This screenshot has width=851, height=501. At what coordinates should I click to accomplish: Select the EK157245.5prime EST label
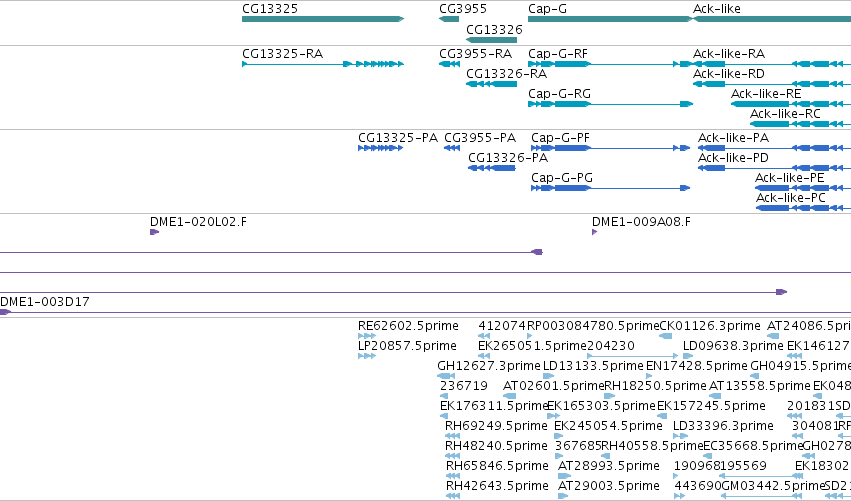(x=712, y=406)
